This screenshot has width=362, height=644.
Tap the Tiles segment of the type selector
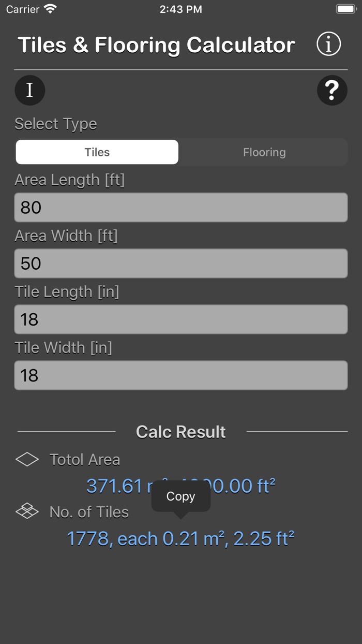click(97, 152)
